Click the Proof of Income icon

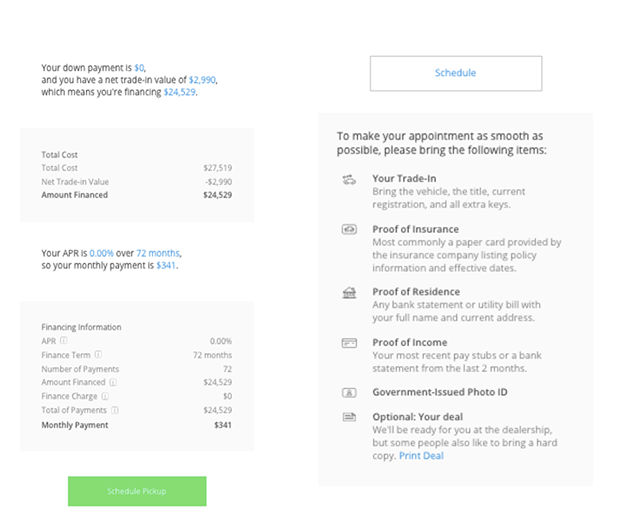point(349,342)
